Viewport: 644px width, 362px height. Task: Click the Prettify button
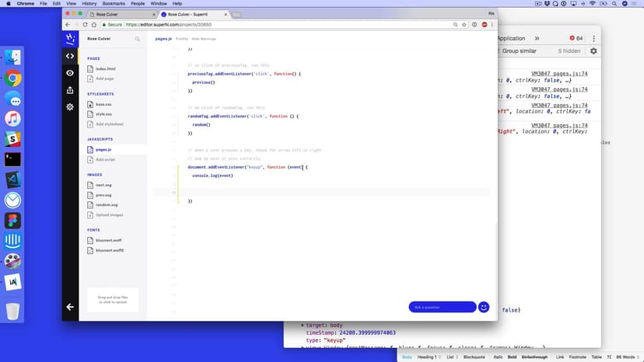(182, 38)
